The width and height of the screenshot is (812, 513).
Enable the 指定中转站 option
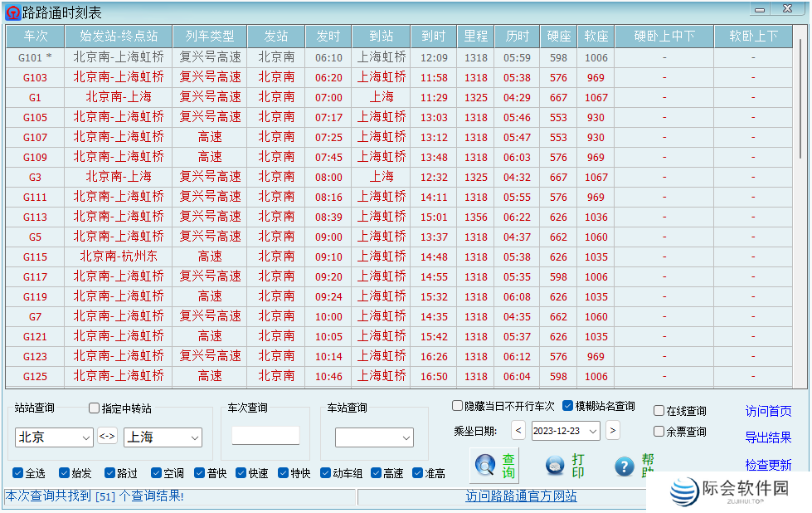[x=95, y=406]
